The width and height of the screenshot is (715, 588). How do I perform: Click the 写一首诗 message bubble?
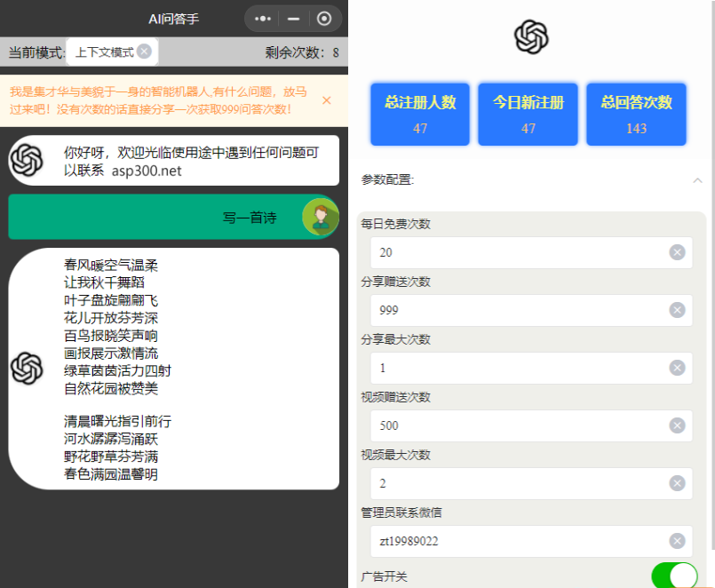coord(160,218)
